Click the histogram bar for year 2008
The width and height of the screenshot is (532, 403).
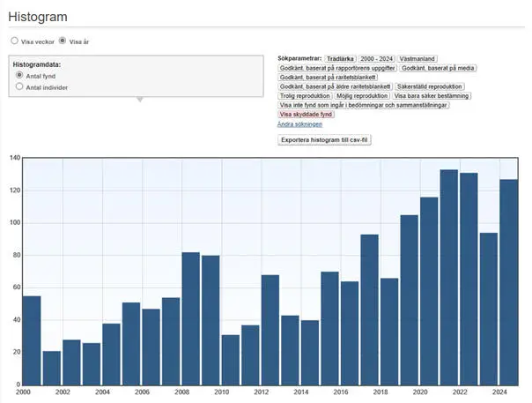tap(190, 317)
